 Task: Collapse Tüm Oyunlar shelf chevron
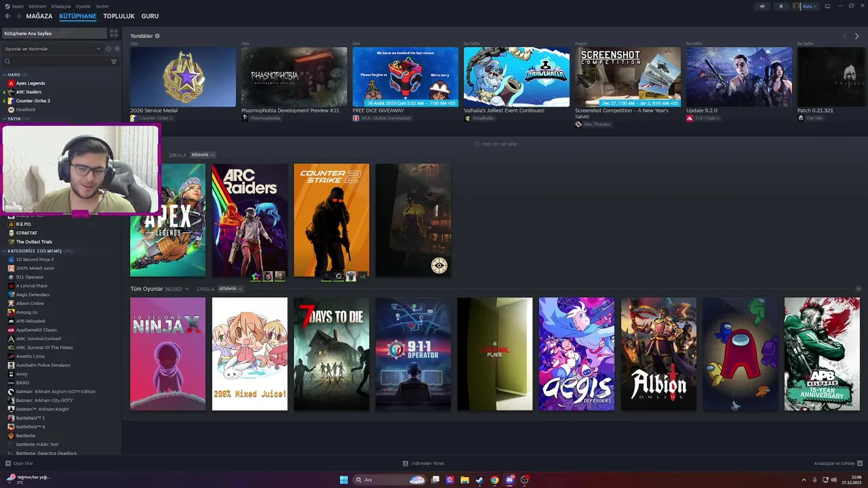click(x=858, y=289)
